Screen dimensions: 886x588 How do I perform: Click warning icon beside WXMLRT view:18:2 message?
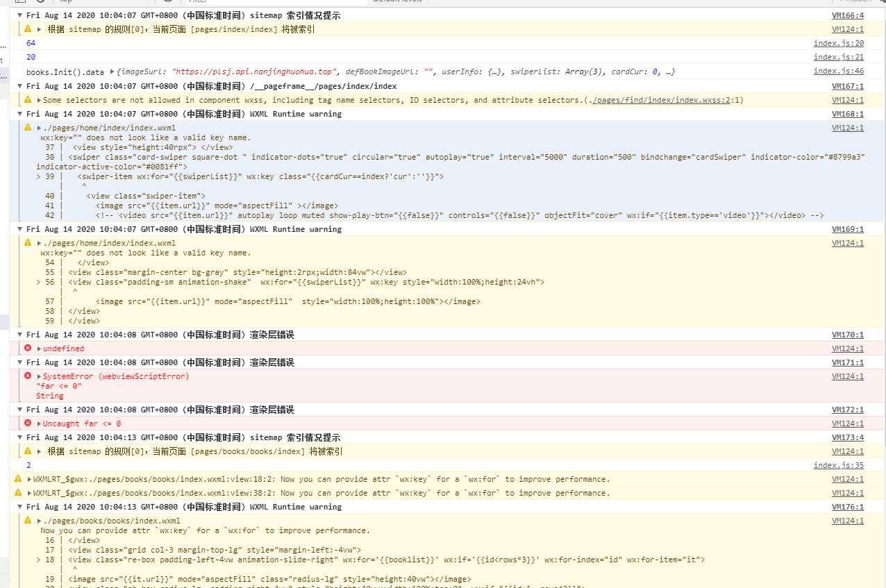(x=18, y=479)
